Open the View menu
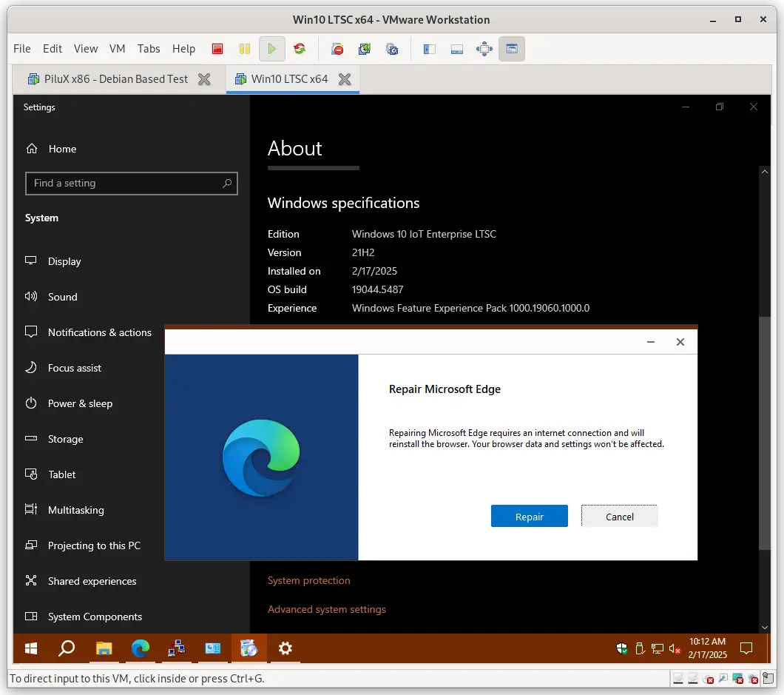 coord(86,49)
